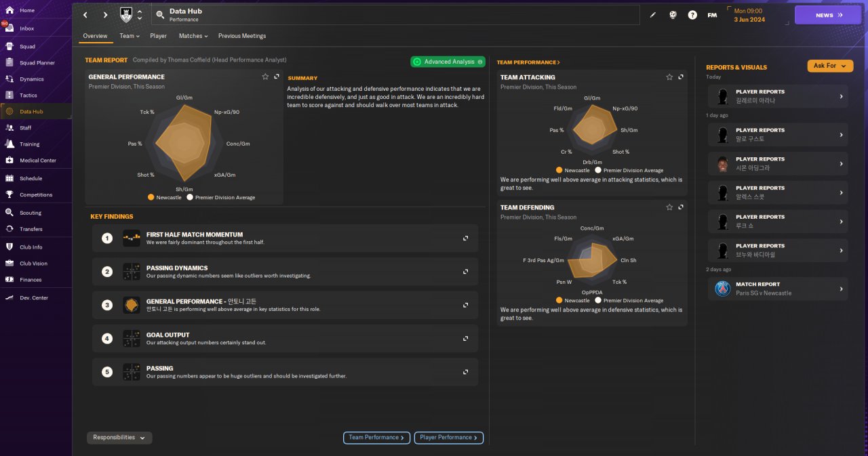The image size is (868, 456).
Task: Expand General Performance chart to full view
Action: pyautogui.click(x=277, y=77)
